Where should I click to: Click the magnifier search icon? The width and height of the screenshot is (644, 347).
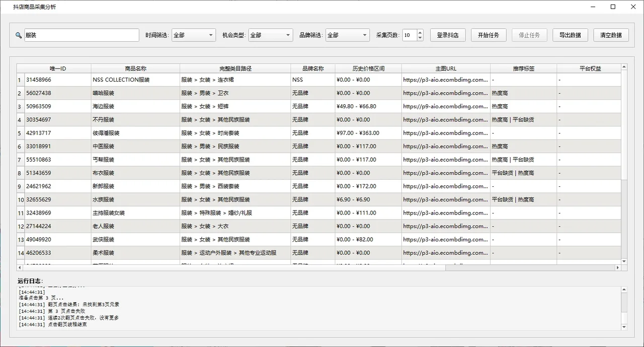pos(19,35)
